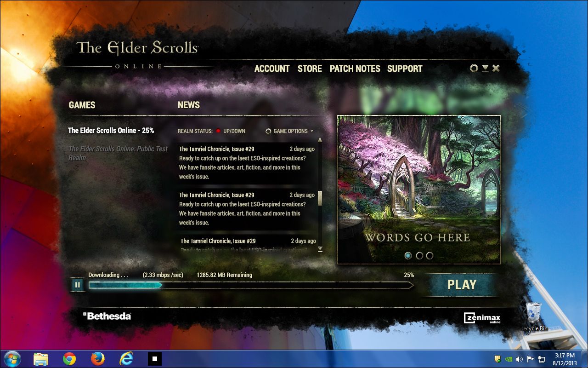Open the Support menu item
Screen dimensions: 588x368
[x=405, y=69]
